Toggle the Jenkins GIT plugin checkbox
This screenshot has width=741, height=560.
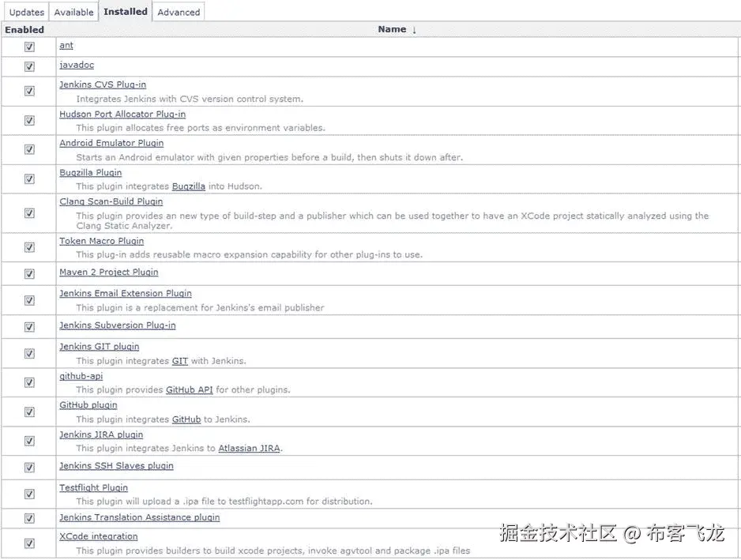(x=29, y=353)
